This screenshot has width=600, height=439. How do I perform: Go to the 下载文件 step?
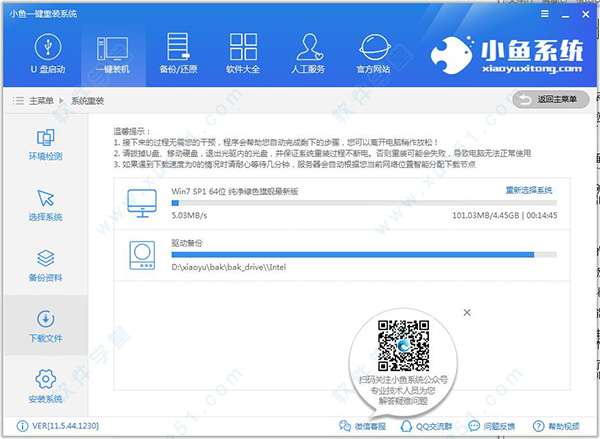(46, 326)
